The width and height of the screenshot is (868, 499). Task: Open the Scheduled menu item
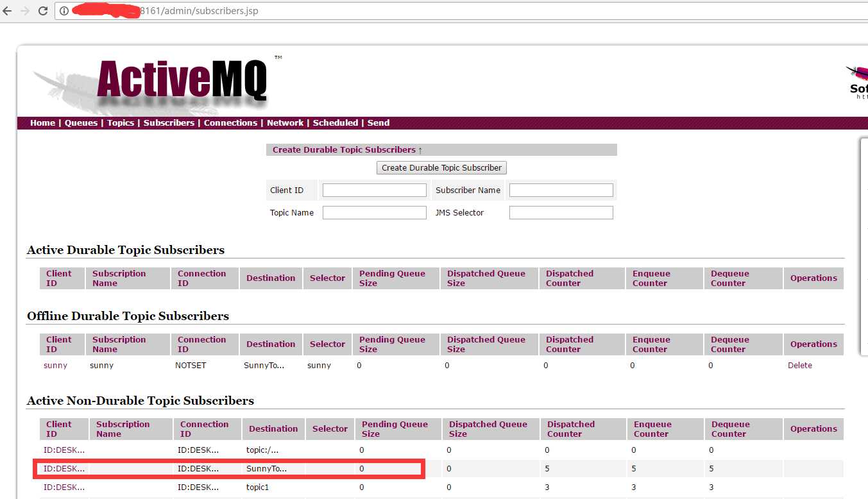[x=335, y=123]
